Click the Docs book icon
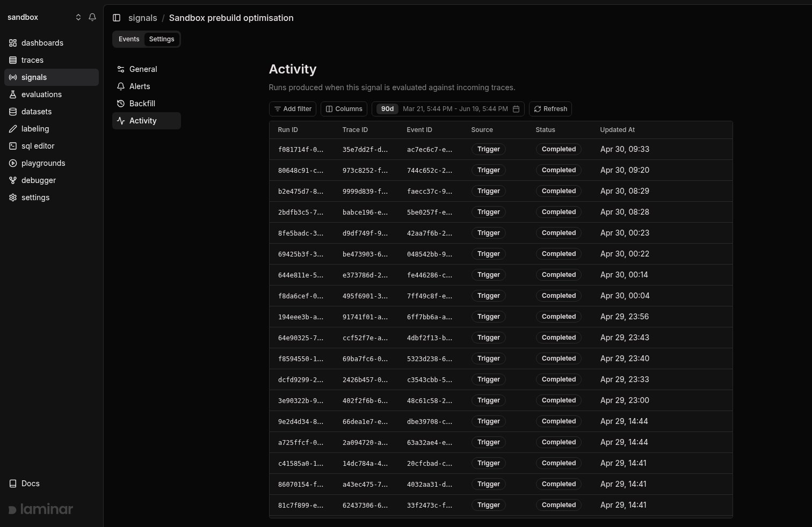The width and height of the screenshot is (812, 527). [x=13, y=484]
